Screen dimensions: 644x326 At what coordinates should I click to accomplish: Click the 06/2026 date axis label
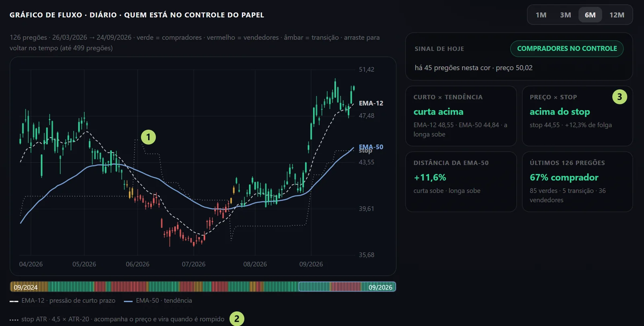(137, 264)
